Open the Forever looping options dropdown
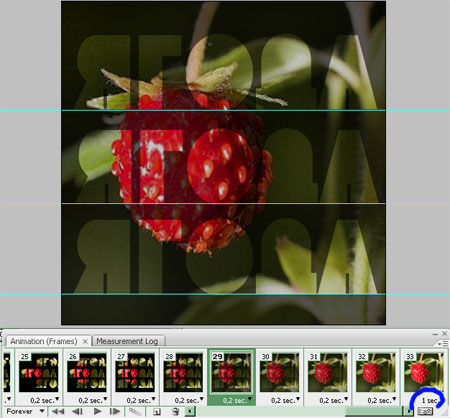Image resolution: width=450 pixels, height=418 pixels. tap(25, 411)
